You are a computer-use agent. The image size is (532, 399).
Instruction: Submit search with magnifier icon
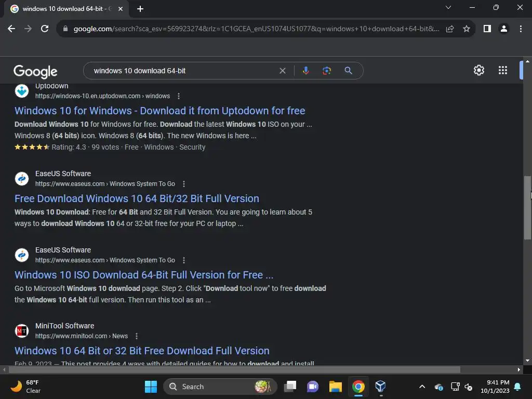pos(348,71)
